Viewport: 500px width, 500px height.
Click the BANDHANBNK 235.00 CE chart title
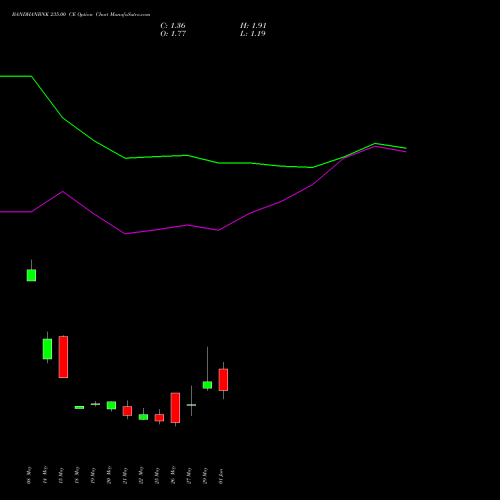[x=81, y=15]
